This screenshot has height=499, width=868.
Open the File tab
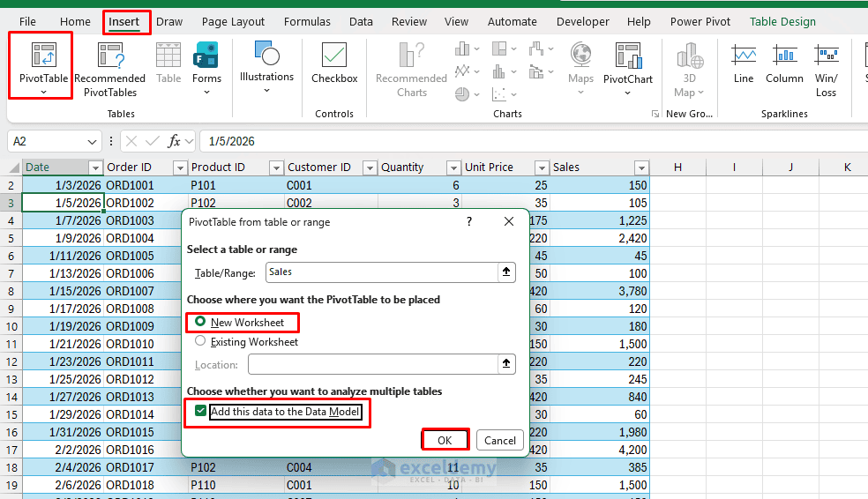27,21
